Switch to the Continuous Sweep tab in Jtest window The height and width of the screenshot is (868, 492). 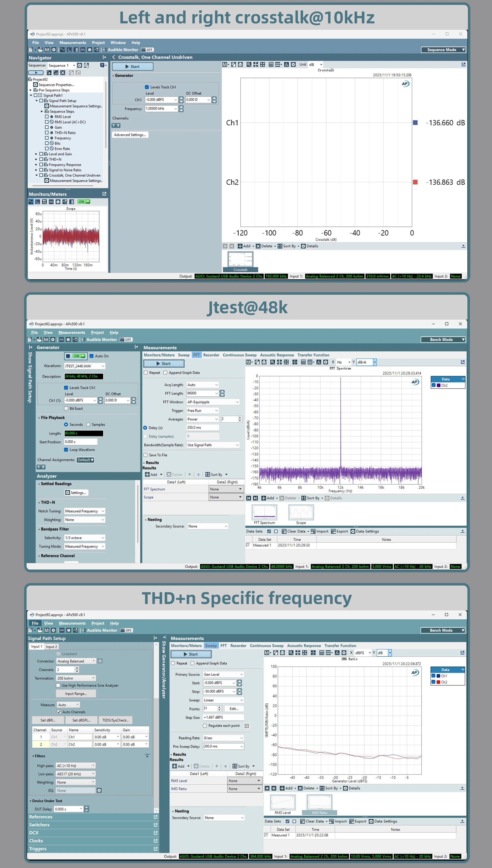click(239, 355)
